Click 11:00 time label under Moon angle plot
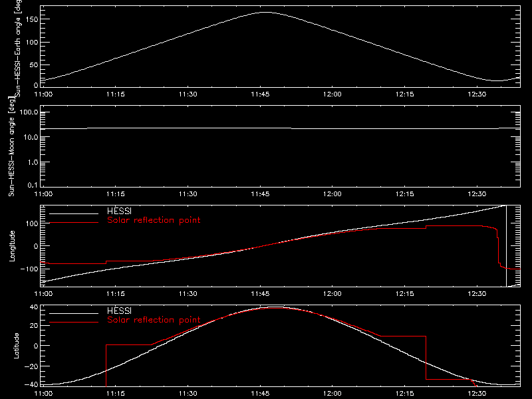 [x=43, y=194]
